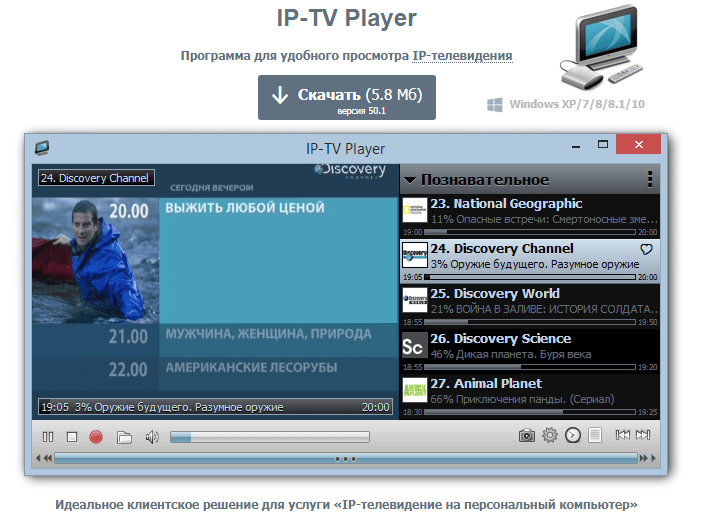705x515 pixels.
Task: Toggle favorite heart on Discovery Channel
Action: (x=646, y=249)
